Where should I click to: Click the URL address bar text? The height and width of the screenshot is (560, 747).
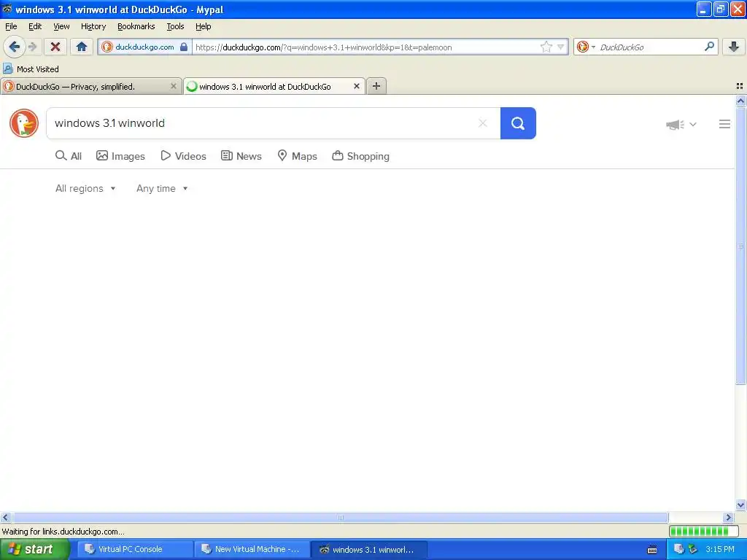click(x=323, y=47)
